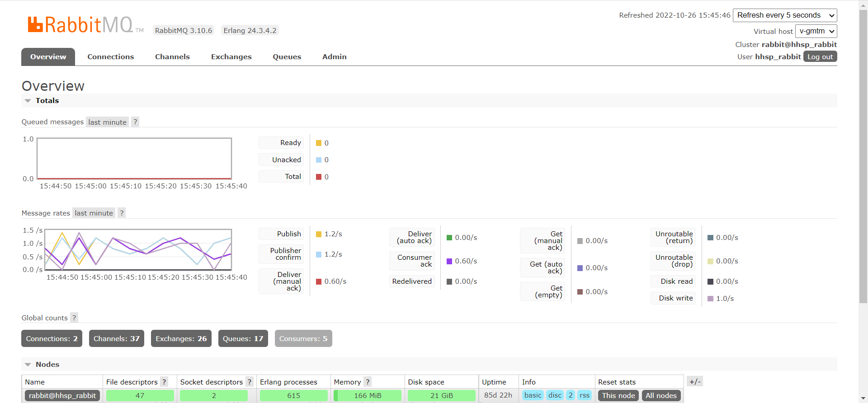Image resolution: width=868 pixels, height=403 pixels.
Task: Open the refresh interval dropdown
Action: coord(785,15)
